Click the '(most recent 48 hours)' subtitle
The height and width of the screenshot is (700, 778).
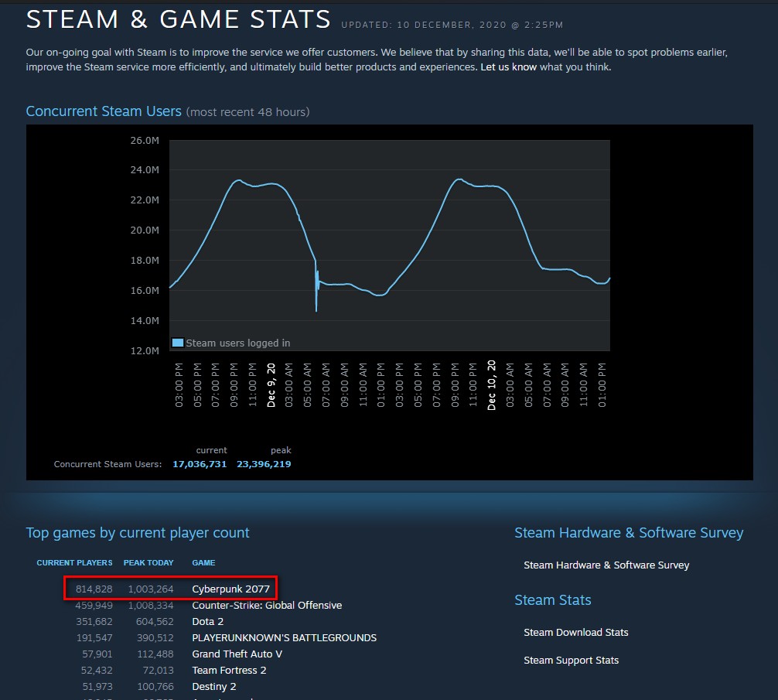[247, 112]
